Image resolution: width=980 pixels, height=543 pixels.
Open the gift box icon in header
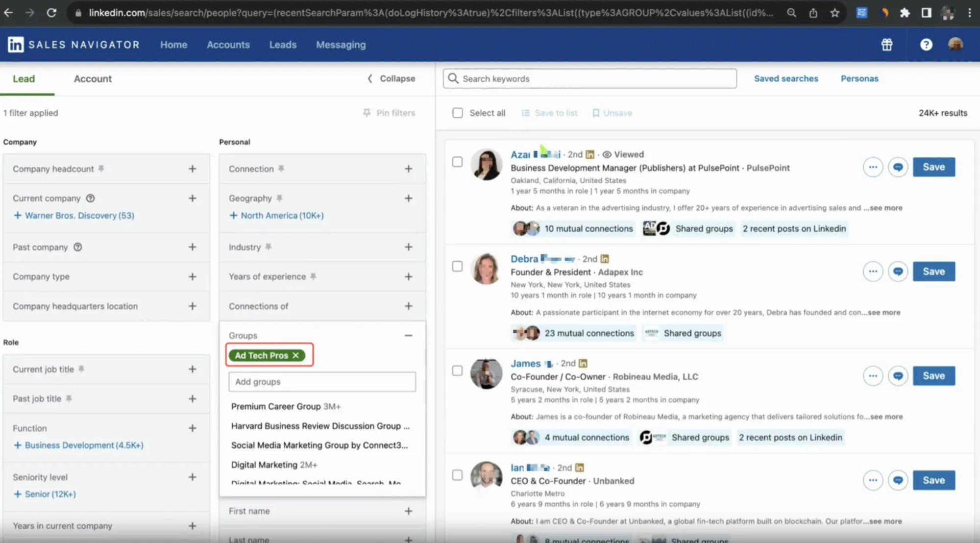(x=887, y=45)
